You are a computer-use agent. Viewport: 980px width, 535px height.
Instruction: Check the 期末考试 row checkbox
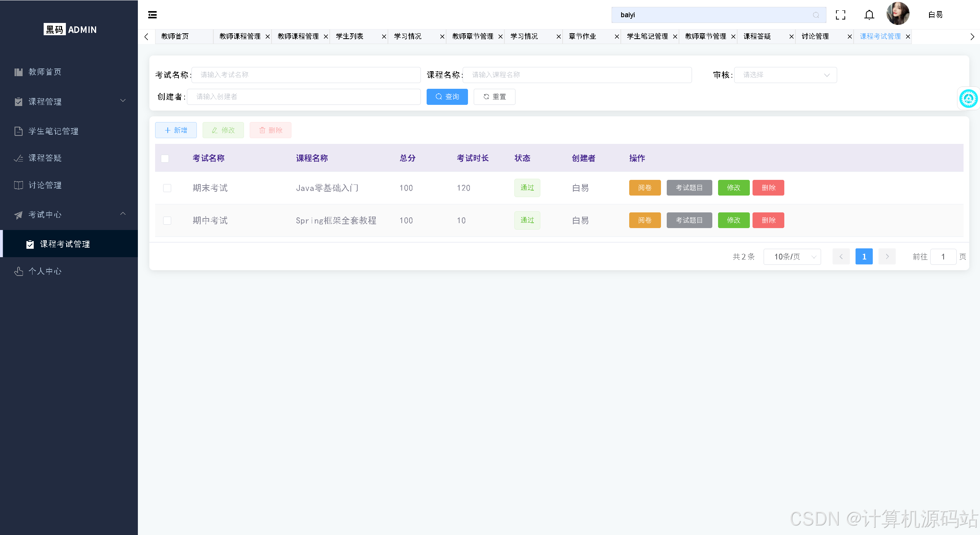click(167, 188)
